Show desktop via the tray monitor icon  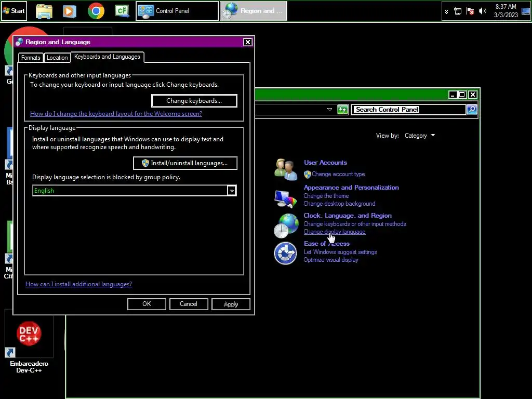[526, 11]
